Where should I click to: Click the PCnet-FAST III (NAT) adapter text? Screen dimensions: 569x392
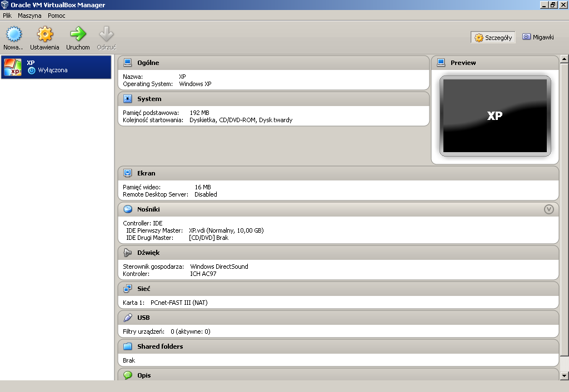coord(179,303)
